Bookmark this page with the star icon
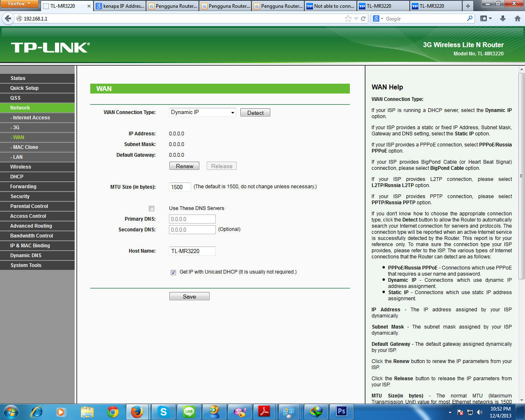The height and width of the screenshot is (420, 525). coord(348,18)
